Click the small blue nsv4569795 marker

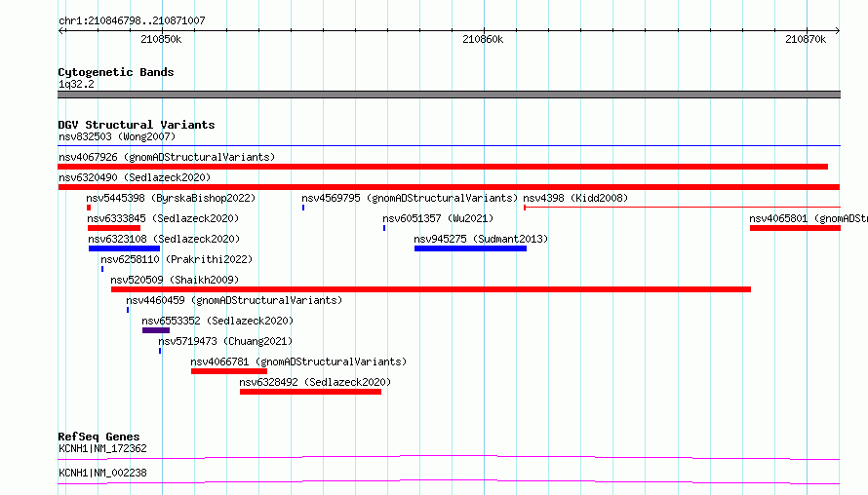point(303,208)
